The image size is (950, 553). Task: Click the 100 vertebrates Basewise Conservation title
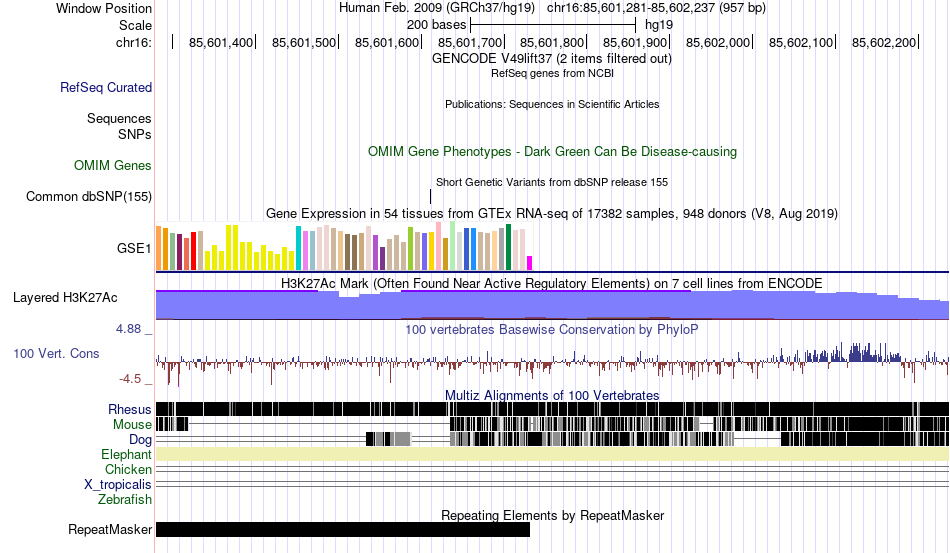point(552,329)
